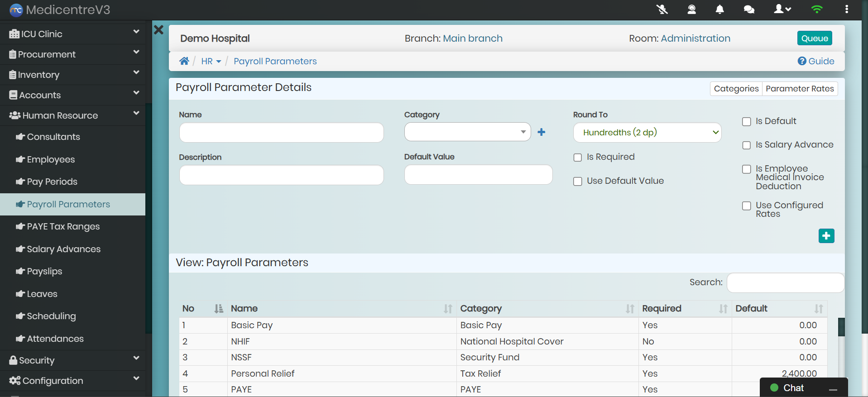This screenshot has width=868, height=397.
Task: Check the Use Configured Rates box
Action: point(747,206)
